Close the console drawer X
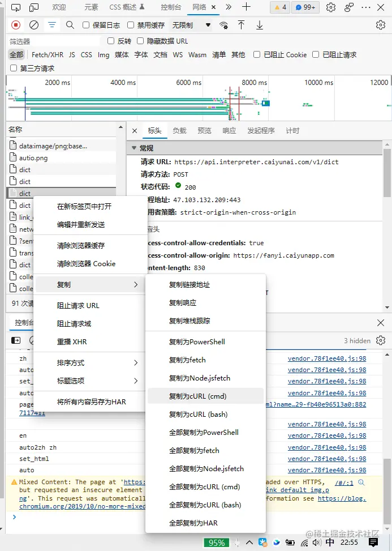Screen dimensions: 392x551 tap(381, 323)
